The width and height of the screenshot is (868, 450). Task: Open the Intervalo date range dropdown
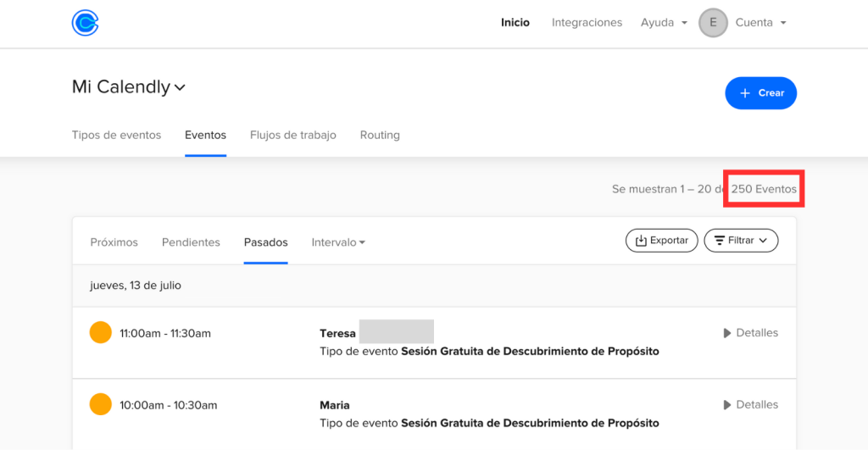(x=338, y=242)
